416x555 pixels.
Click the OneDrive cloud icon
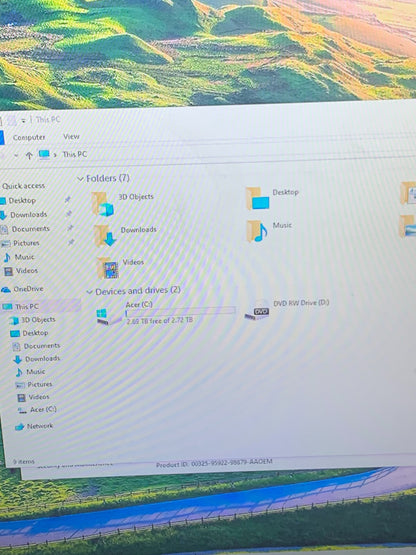(x=6, y=290)
